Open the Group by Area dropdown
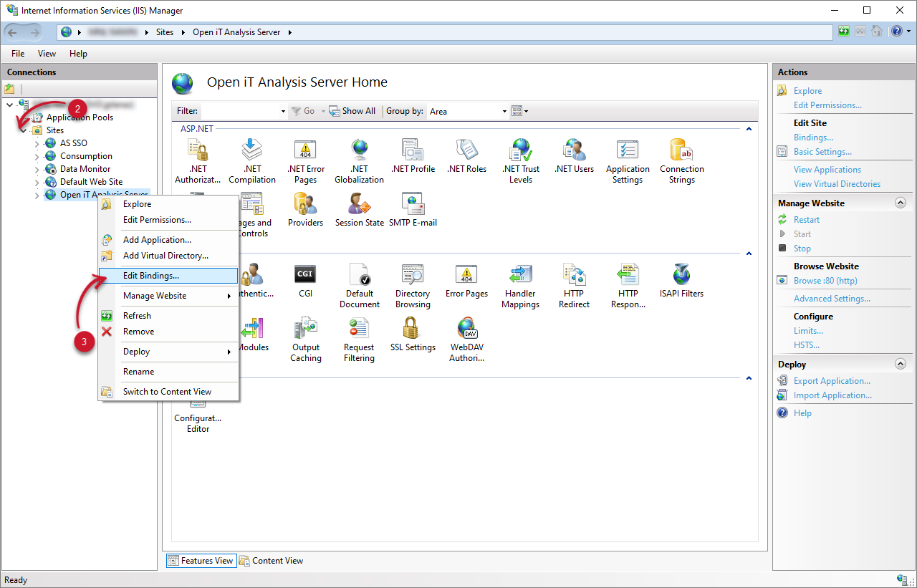Image resolution: width=917 pixels, height=588 pixels. point(504,112)
